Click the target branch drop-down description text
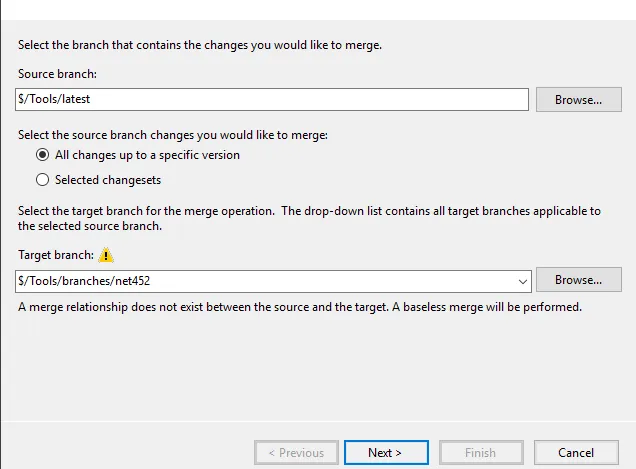636x469 pixels. (x=308, y=217)
